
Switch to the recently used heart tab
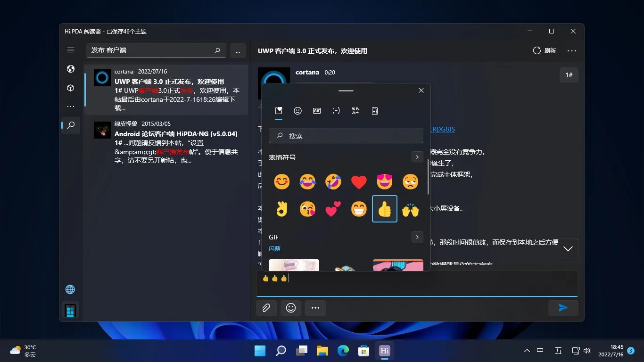coord(279,111)
